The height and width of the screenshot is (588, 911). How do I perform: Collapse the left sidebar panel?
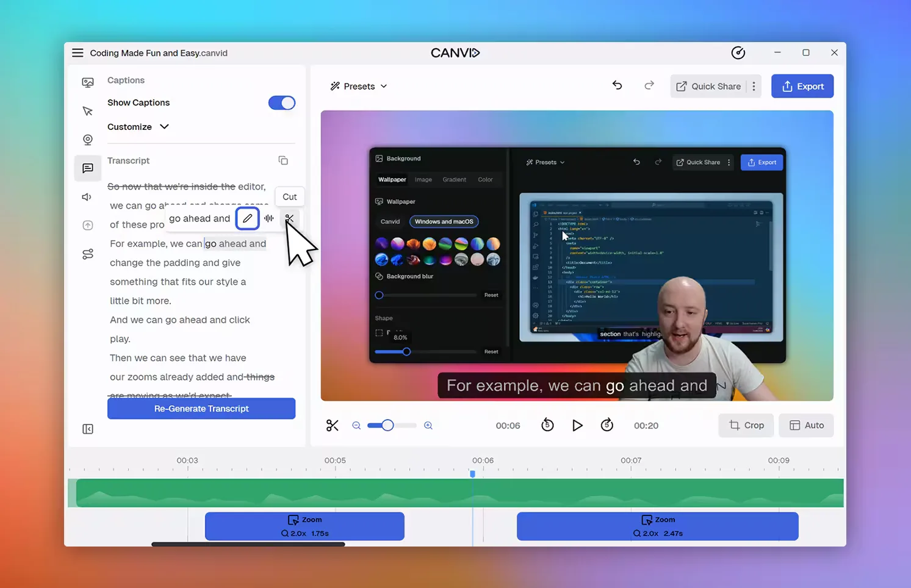click(88, 429)
